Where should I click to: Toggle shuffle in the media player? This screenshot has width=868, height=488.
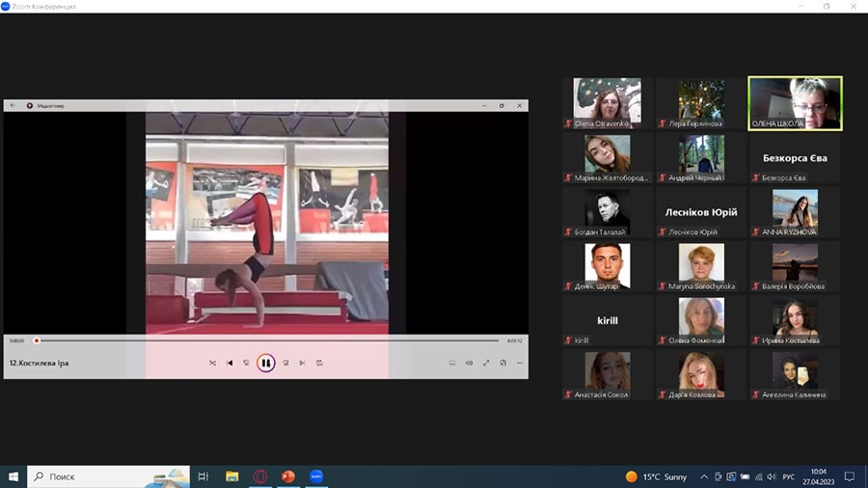coord(212,363)
